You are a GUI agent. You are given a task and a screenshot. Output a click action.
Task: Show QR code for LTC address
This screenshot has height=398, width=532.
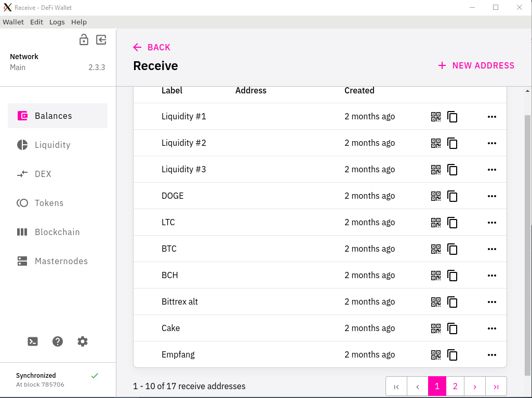coord(436,223)
